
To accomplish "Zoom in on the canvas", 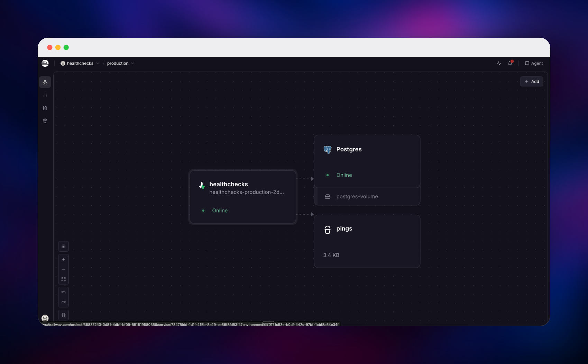I will pyautogui.click(x=64, y=259).
